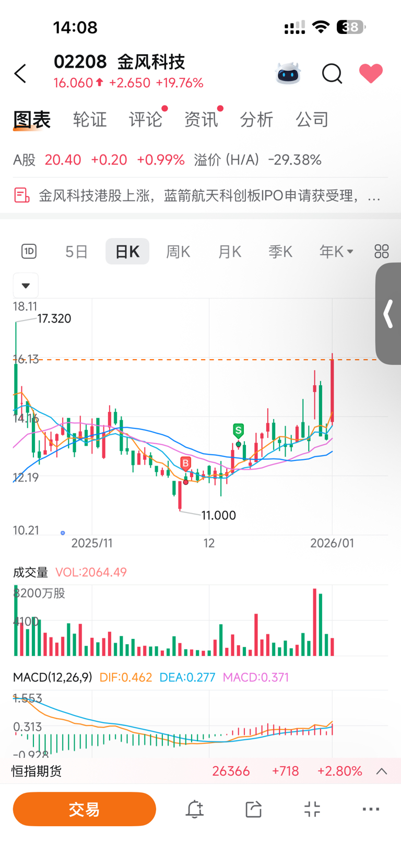Open the 分析 tab

256,120
